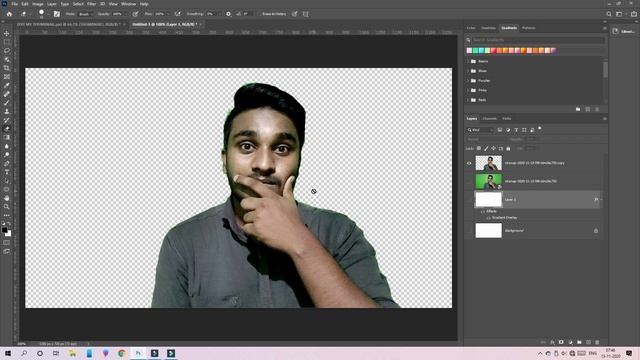Image resolution: width=640 pixels, height=360 pixels.
Task: Toggle Erase to History checkbox
Action: click(x=259, y=14)
